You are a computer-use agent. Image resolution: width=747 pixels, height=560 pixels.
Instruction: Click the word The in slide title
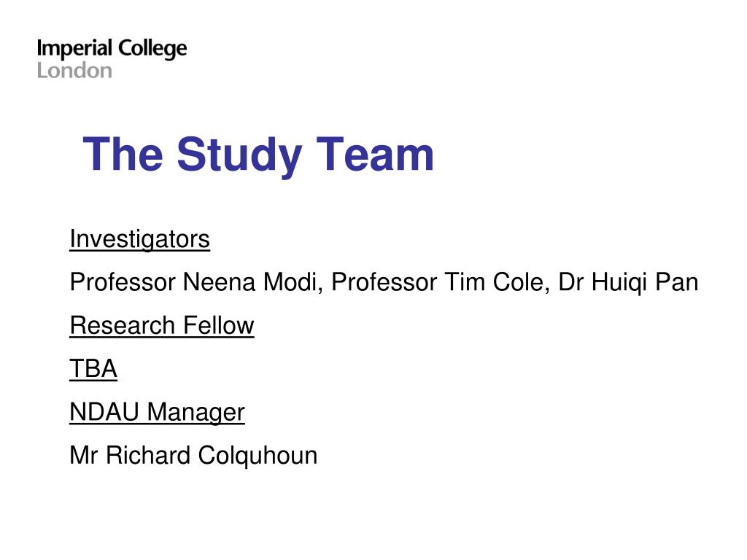click(x=123, y=154)
